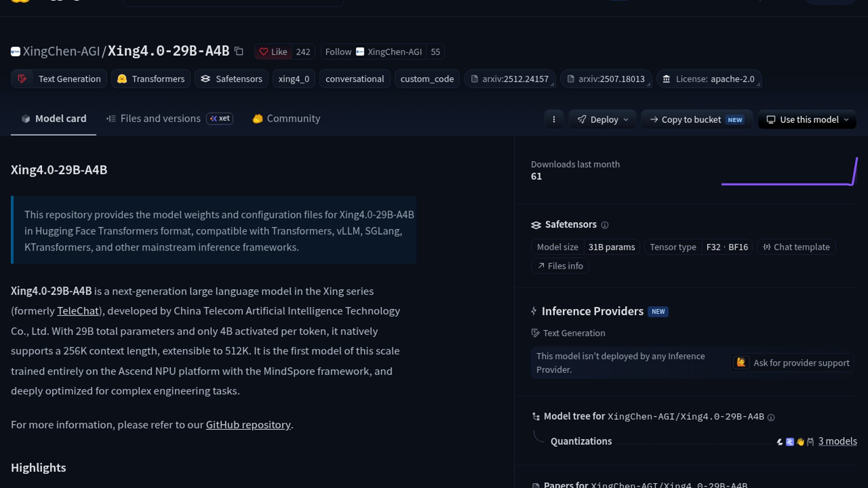Screen dimensions: 868x488
Task: Click the Safetensors info icon
Action: (x=605, y=225)
